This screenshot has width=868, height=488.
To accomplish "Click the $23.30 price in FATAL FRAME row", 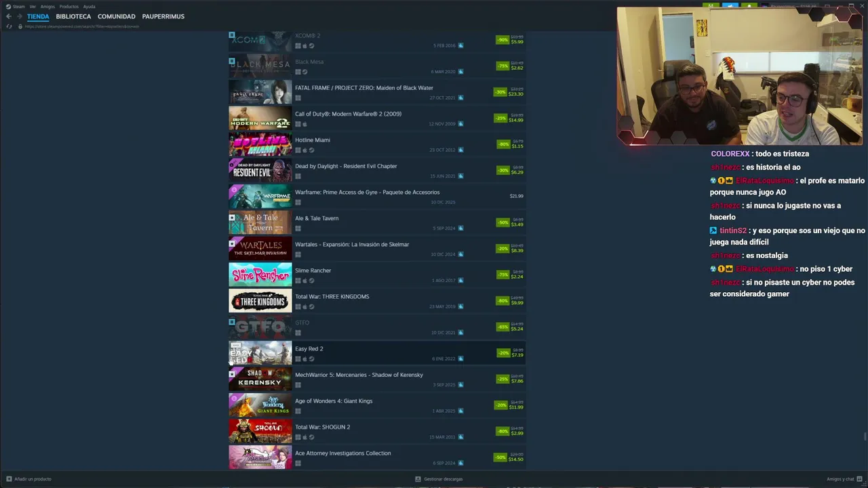I will click(516, 94).
